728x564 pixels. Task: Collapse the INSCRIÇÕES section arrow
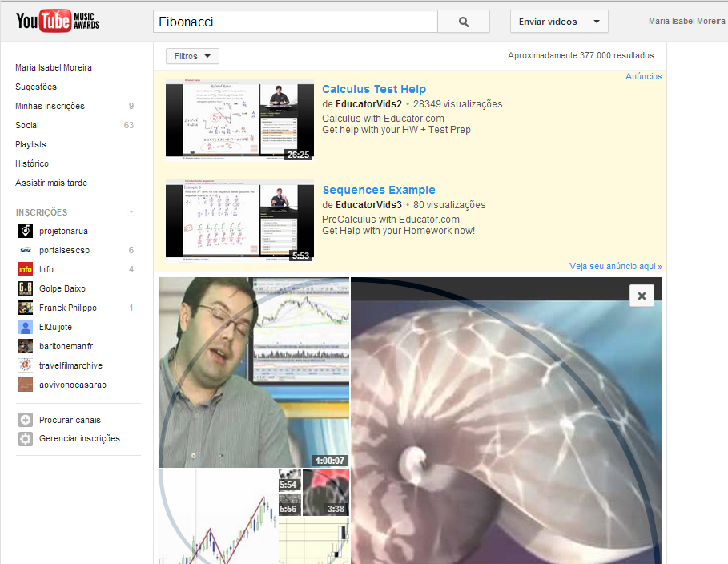click(x=131, y=212)
